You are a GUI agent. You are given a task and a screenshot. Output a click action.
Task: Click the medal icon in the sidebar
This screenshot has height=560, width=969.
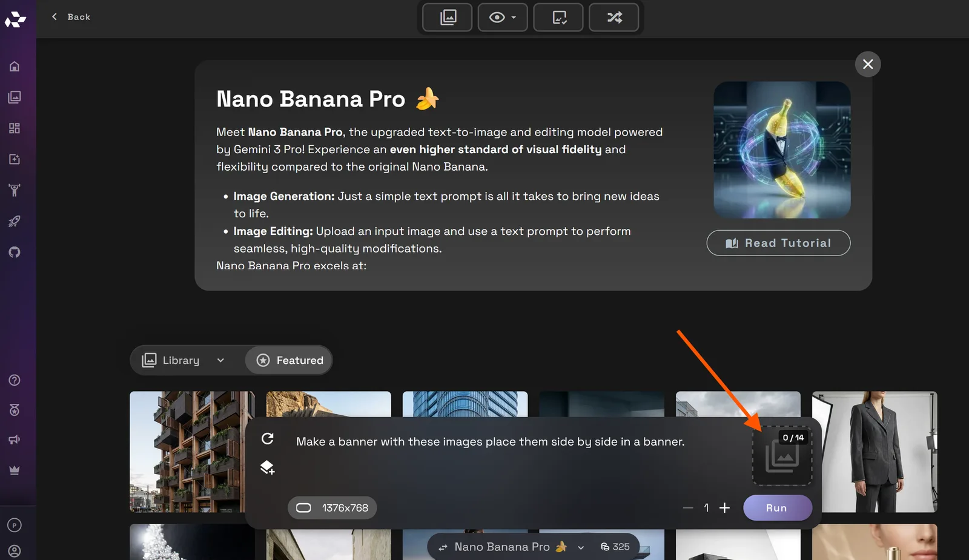pyautogui.click(x=15, y=410)
